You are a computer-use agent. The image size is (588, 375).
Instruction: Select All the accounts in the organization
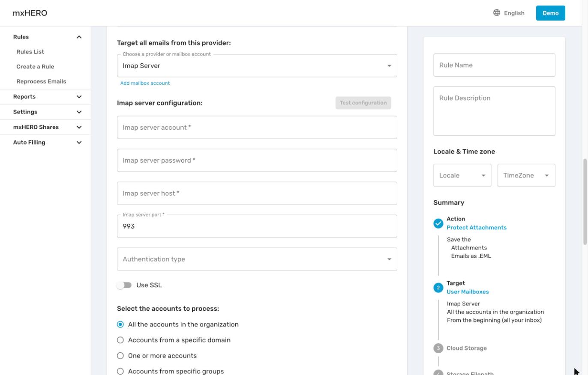[x=120, y=324]
